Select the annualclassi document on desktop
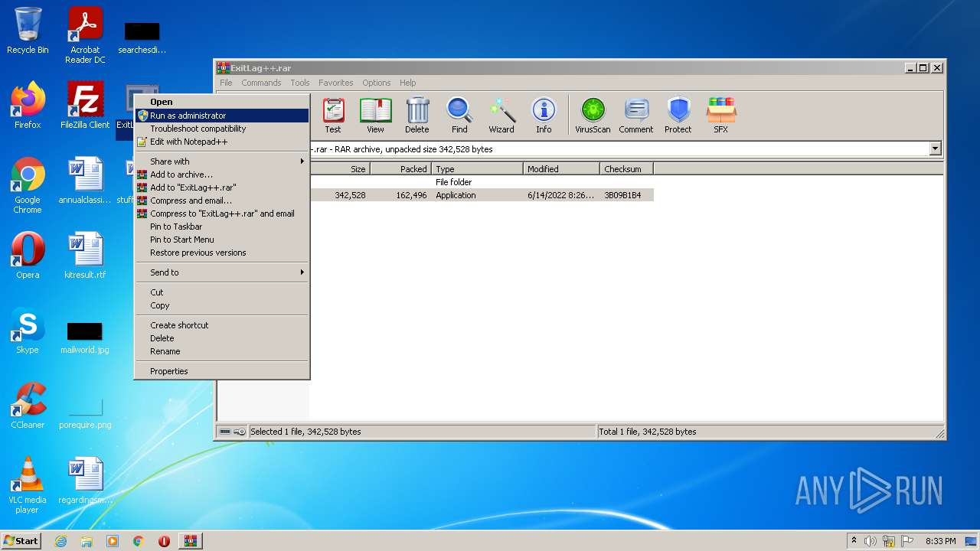Viewport: 980px width, 551px height. [x=85, y=181]
